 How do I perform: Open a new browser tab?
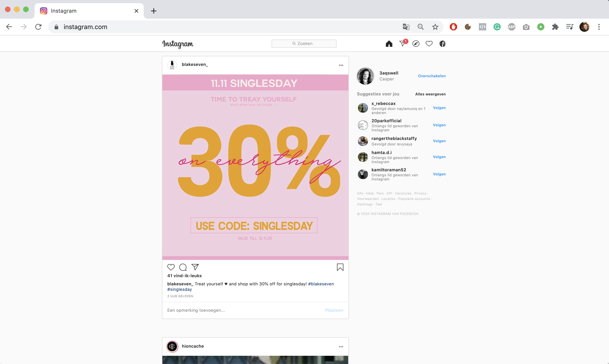click(x=154, y=11)
